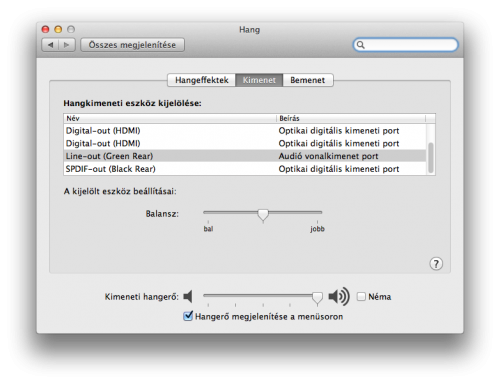Click the device list scrollbar

click(431, 157)
